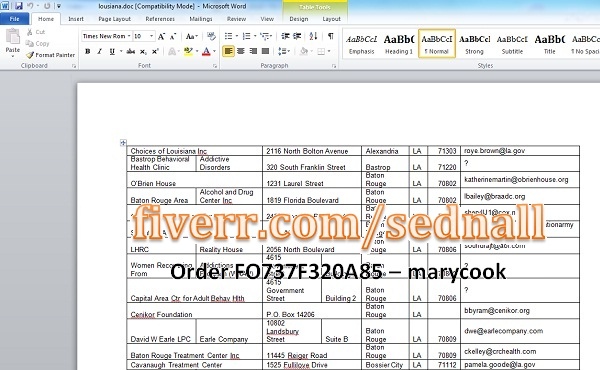600x370 pixels.
Task: Open the Customize Quick Access Toolbar dropdown
Action: point(59,6)
